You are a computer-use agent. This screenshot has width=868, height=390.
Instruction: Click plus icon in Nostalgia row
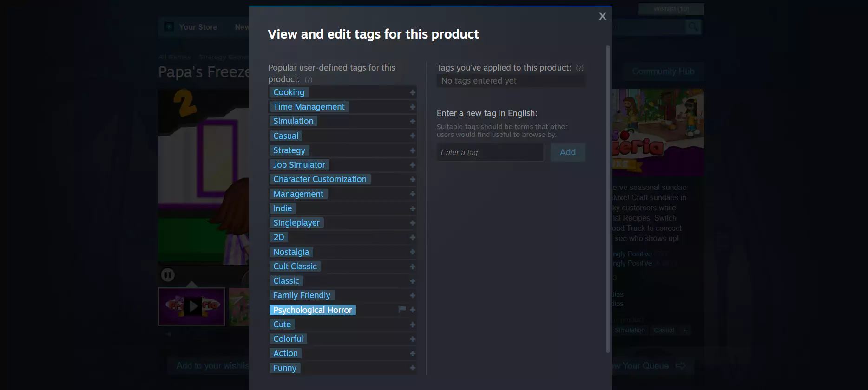point(412,252)
